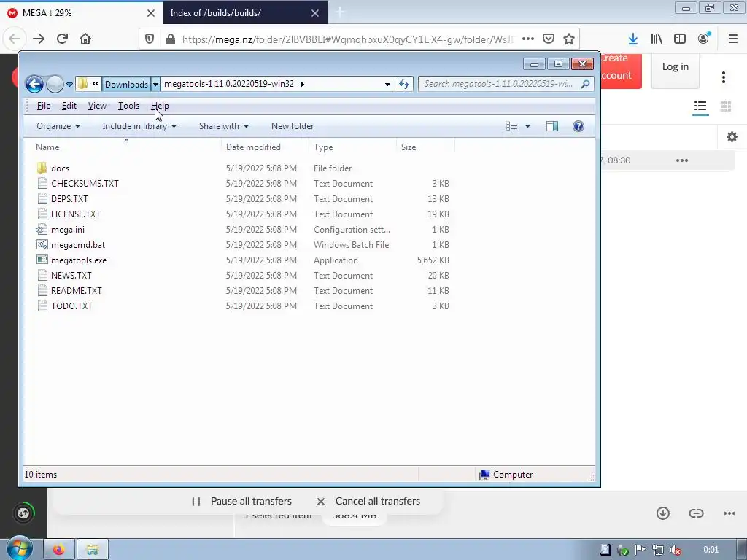This screenshot has height=560, width=747.
Task: Select the CHECKSUMS.TXT file icon
Action: pyautogui.click(x=42, y=183)
